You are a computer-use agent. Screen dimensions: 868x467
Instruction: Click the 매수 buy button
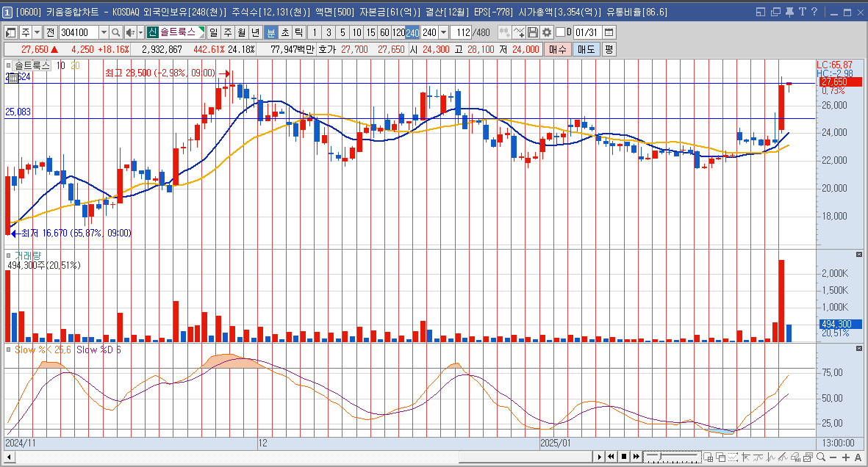tap(557, 49)
